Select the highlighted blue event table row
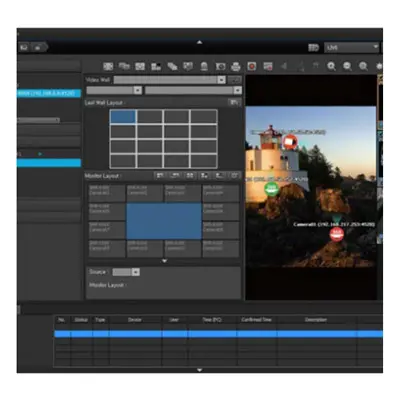This screenshot has height=400, width=400. pos(218,334)
